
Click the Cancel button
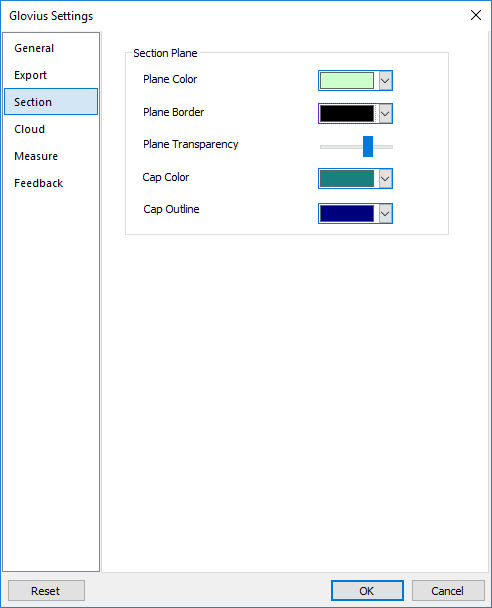click(x=448, y=591)
